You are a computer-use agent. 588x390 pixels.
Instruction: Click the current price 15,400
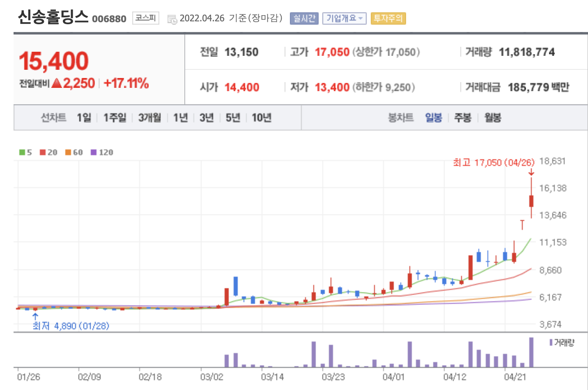pos(54,61)
